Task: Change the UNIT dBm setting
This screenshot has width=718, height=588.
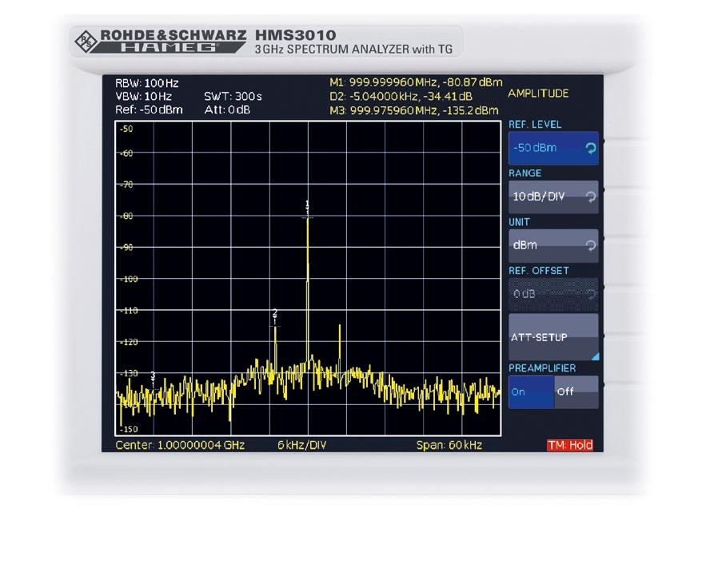Action: click(x=553, y=246)
